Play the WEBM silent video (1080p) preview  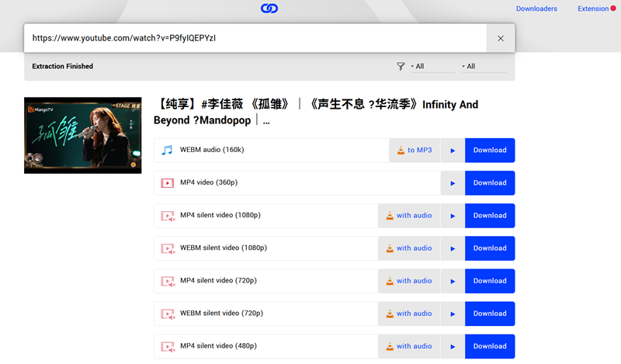tap(453, 248)
